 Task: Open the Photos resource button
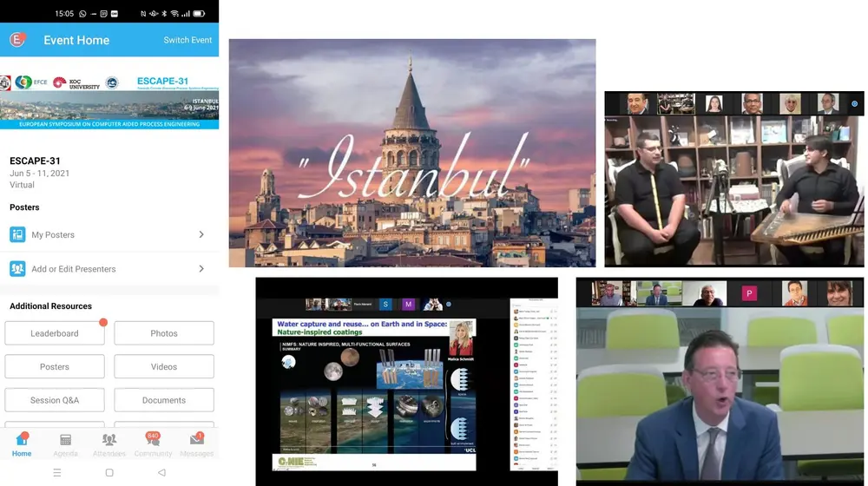(x=164, y=333)
